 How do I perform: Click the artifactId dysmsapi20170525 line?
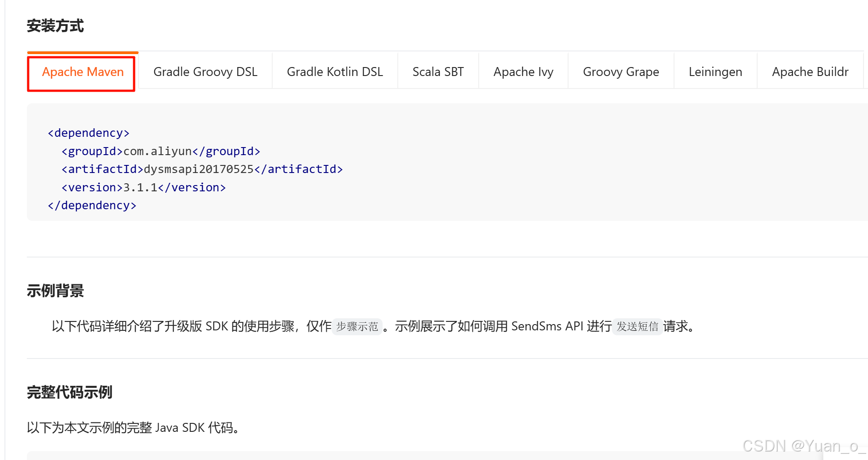202,169
